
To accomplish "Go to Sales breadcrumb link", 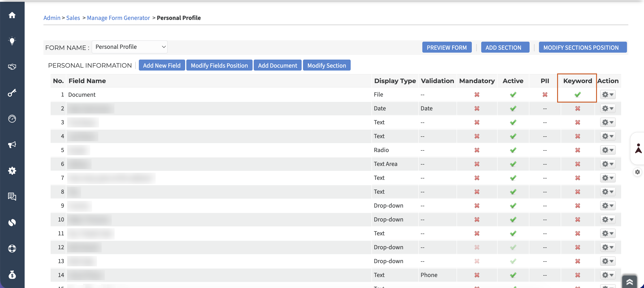I will [x=73, y=18].
